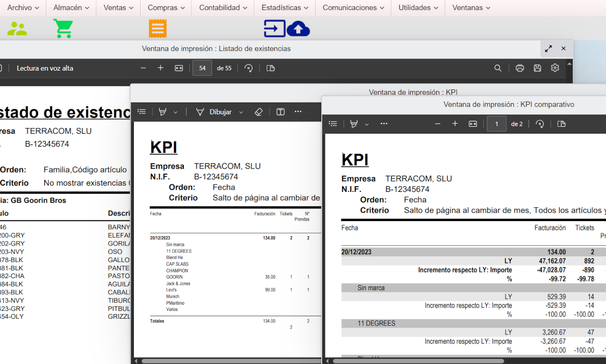606x364 pixels.
Task: Open the Contabilidad menu
Action: pyautogui.click(x=223, y=8)
